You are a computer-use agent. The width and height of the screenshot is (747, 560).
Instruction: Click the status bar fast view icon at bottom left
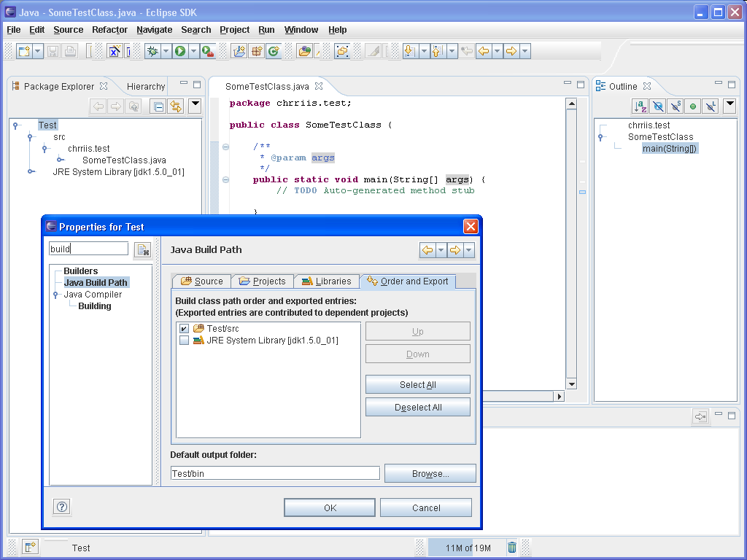click(x=30, y=548)
